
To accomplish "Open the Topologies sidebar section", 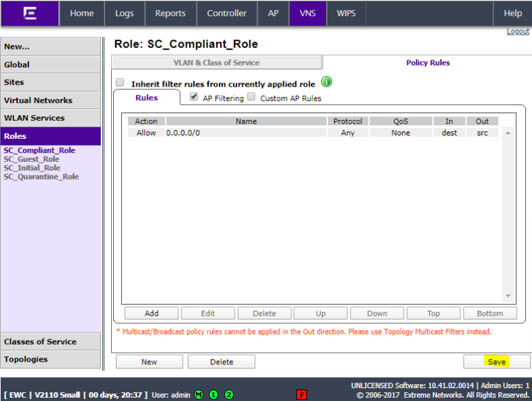I will (x=51, y=359).
